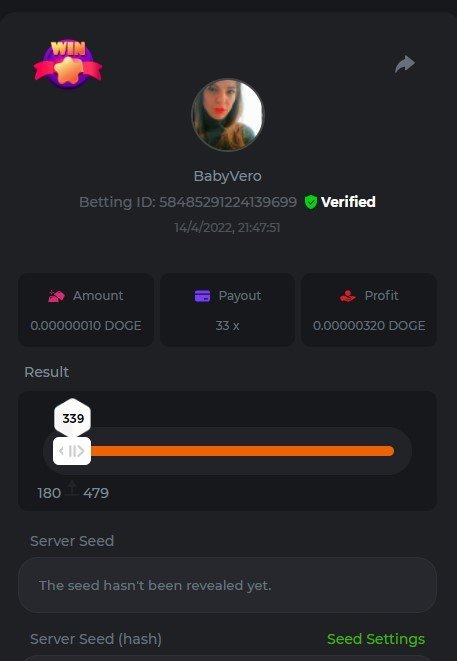This screenshot has height=661, width=457.
Task: Open the BabyVero profile avatar
Action: pos(228,115)
